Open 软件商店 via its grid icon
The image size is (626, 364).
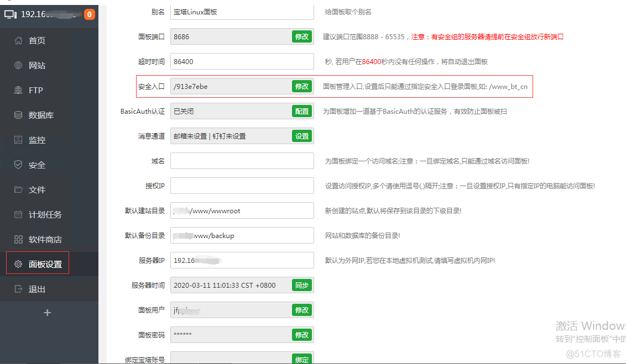(x=18, y=239)
